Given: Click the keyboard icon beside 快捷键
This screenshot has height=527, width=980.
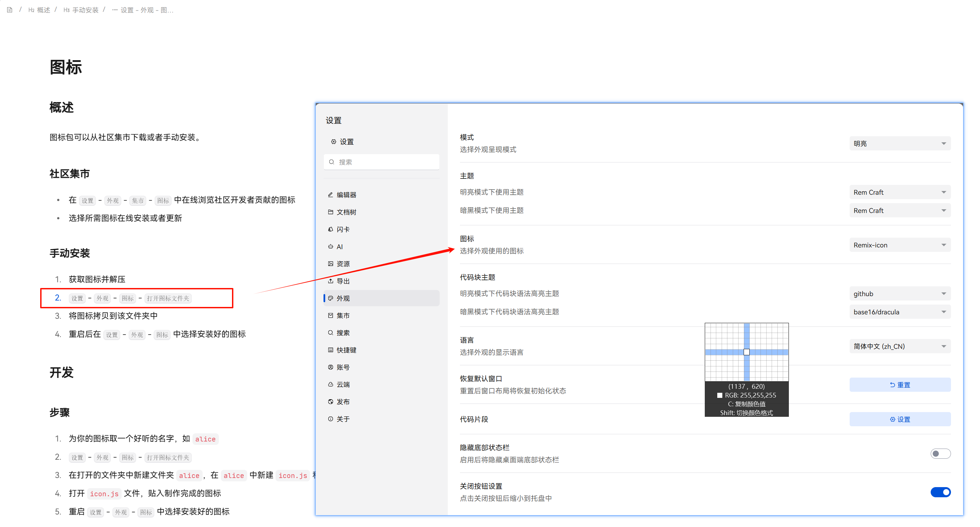Looking at the screenshot, I should 330,350.
